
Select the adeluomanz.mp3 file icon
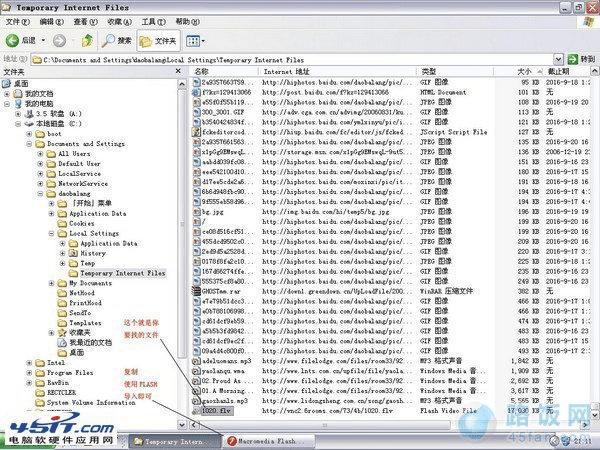196,361
